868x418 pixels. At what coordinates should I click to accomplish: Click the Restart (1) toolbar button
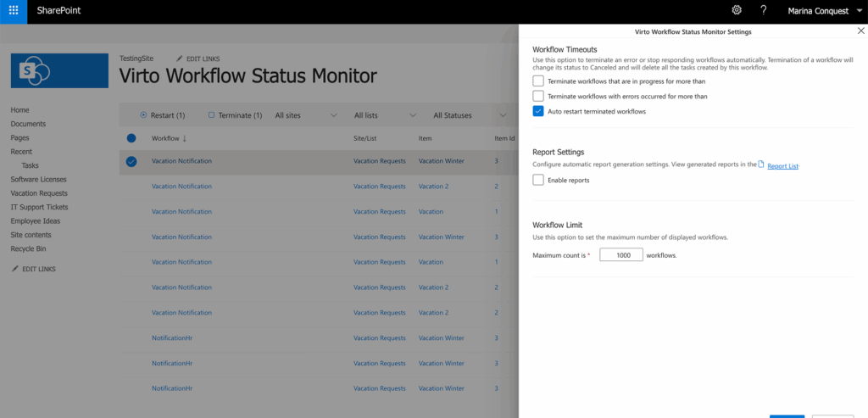(163, 115)
